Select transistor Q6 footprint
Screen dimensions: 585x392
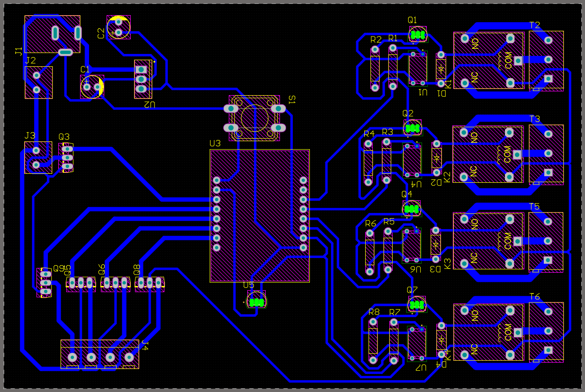[x=116, y=284]
